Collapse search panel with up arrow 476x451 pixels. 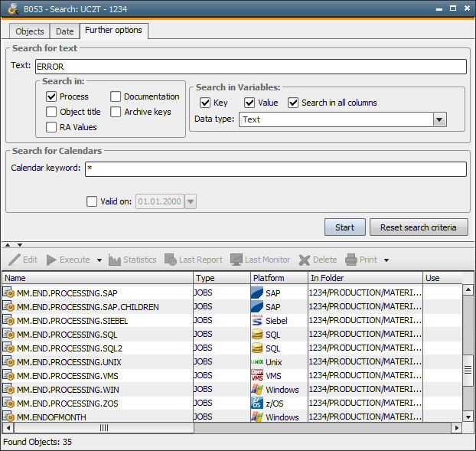click(8, 245)
